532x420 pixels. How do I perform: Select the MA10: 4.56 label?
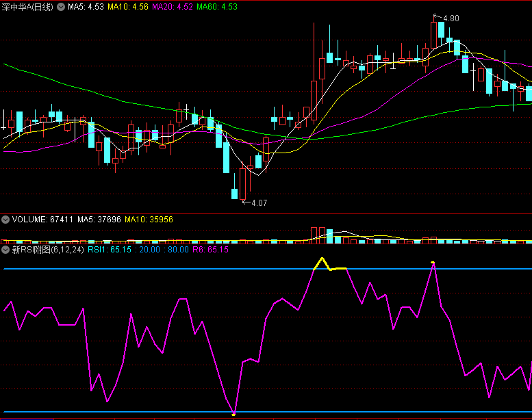[128, 7]
